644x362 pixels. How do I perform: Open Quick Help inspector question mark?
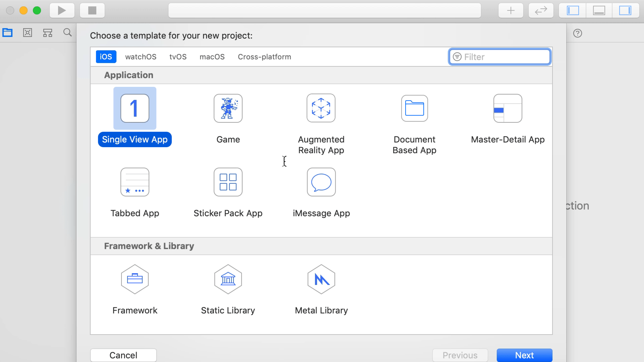[x=578, y=33]
